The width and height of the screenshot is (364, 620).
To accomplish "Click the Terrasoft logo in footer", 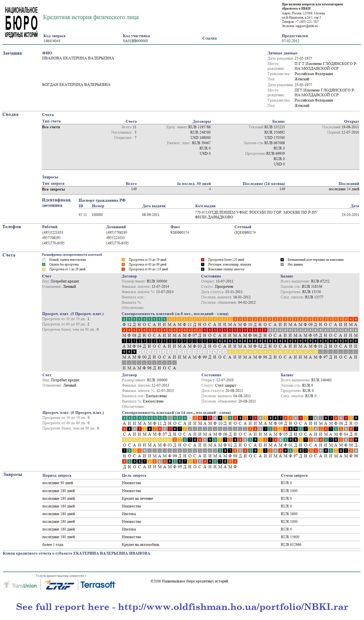I will pos(98,585).
